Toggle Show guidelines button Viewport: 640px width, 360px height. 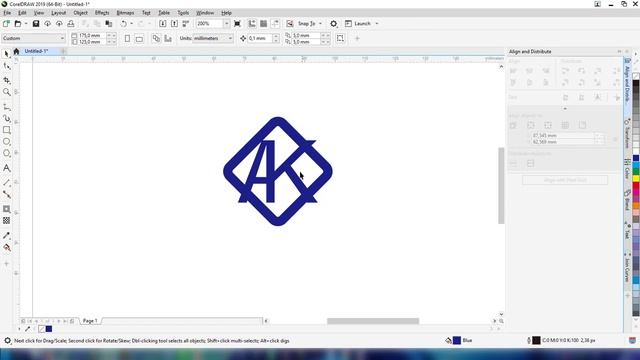click(275, 24)
